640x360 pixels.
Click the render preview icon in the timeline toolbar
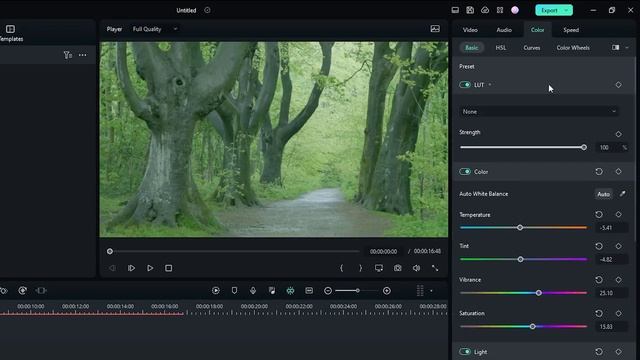point(216,291)
